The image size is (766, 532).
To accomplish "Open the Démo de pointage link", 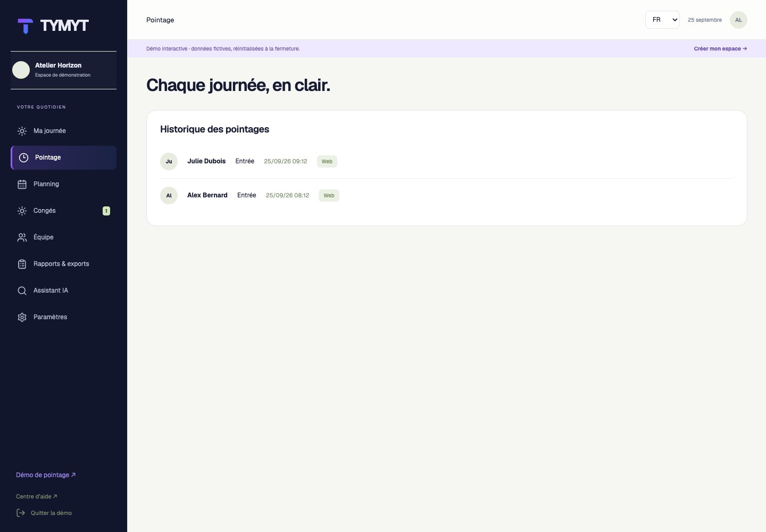I will 46,475.
